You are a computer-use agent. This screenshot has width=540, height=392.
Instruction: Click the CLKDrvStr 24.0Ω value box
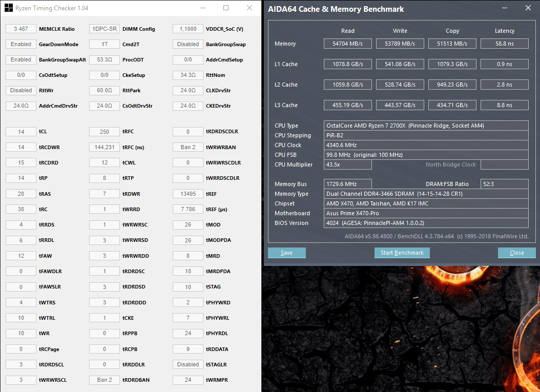pyautogui.click(x=188, y=90)
